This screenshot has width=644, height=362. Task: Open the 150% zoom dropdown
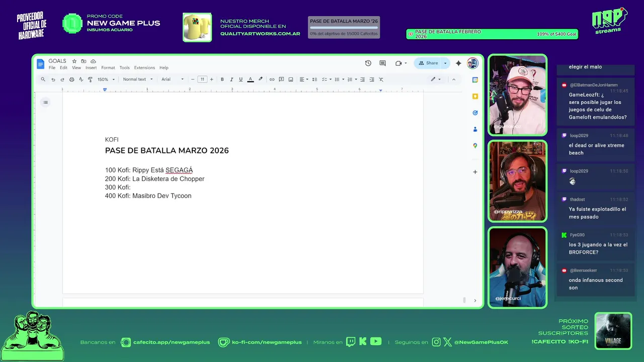pos(106,79)
